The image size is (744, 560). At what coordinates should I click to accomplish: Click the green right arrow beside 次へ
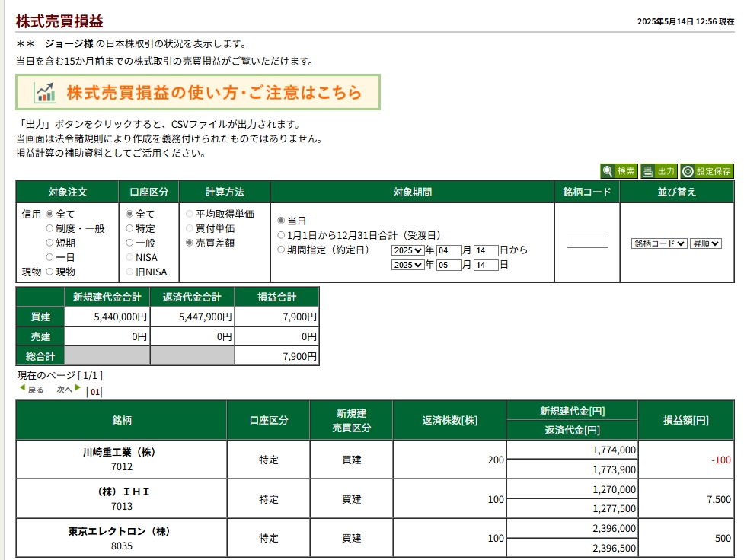click(x=78, y=388)
